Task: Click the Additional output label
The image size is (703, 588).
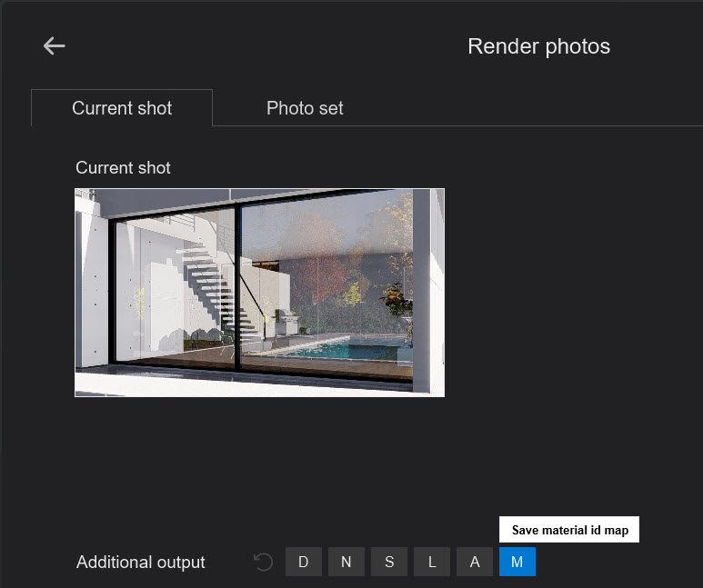Action: click(141, 563)
